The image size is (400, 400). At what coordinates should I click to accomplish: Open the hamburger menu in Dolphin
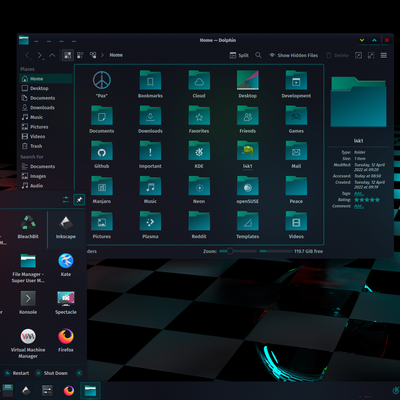pyautogui.click(x=384, y=55)
